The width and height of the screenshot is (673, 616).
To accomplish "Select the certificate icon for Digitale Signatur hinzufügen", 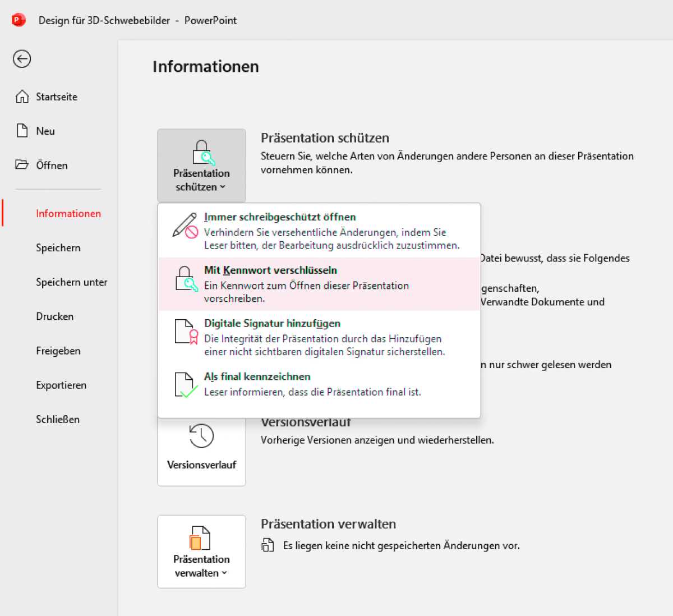I will pos(185,331).
